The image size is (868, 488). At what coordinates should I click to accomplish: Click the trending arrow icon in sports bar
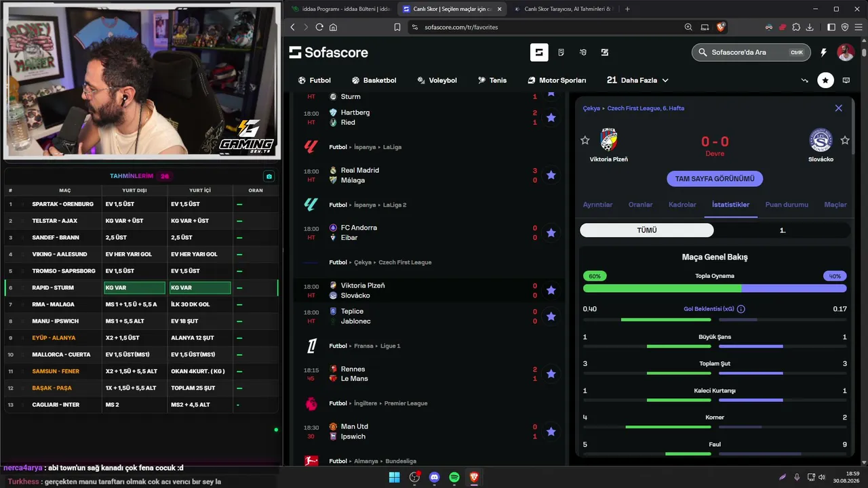pyautogui.click(x=805, y=80)
